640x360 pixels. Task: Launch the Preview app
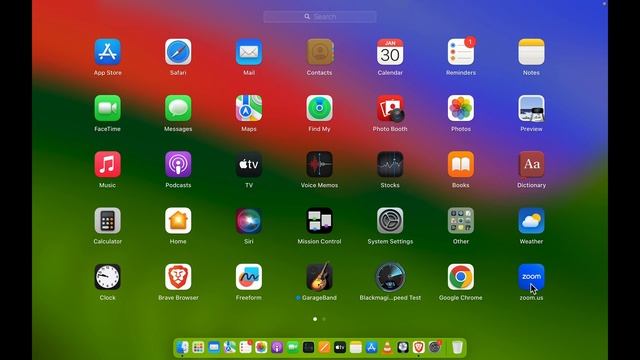[531, 108]
